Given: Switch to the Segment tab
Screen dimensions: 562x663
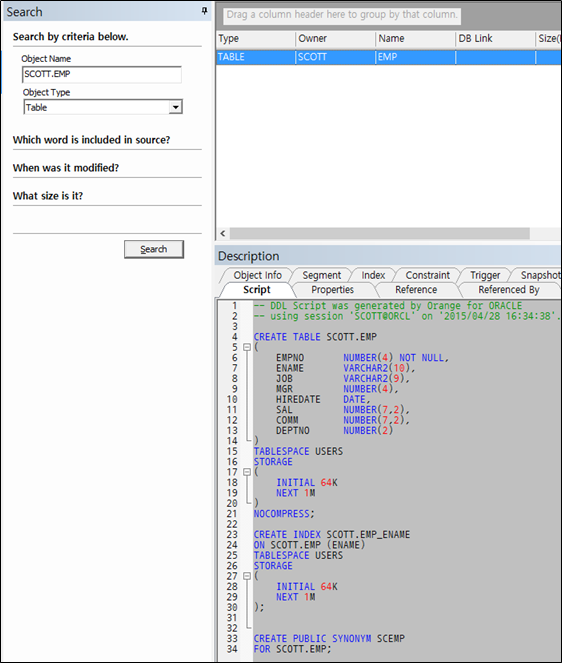Looking at the screenshot, I should [x=321, y=275].
